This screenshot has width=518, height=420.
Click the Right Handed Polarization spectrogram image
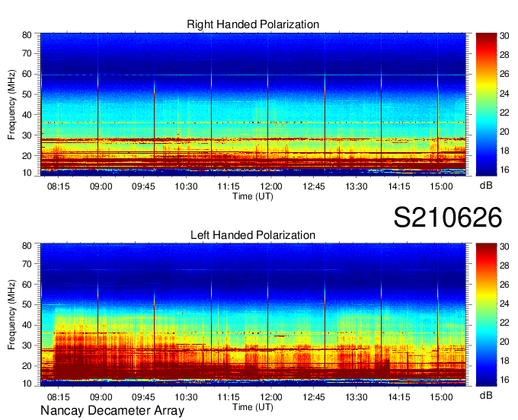[253, 104]
